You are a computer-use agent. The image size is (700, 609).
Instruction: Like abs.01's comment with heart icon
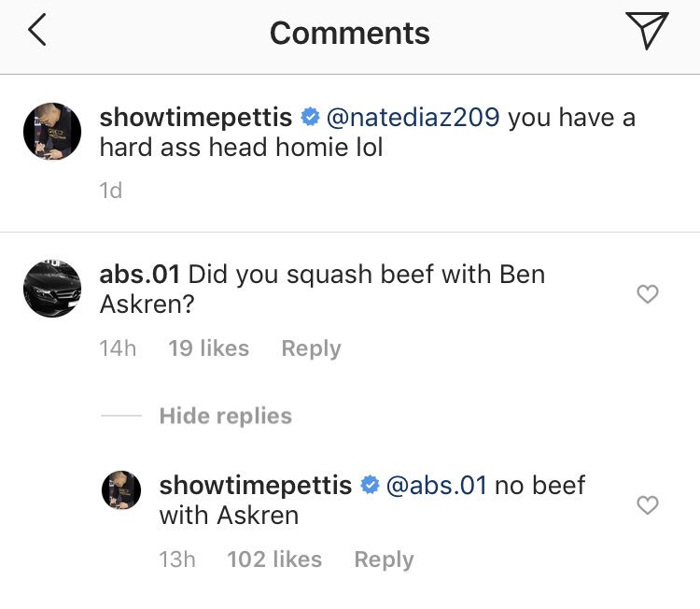(648, 294)
